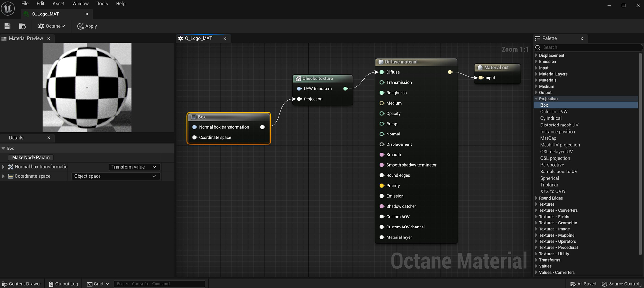Click Box node Coordinate space pin

(x=194, y=137)
